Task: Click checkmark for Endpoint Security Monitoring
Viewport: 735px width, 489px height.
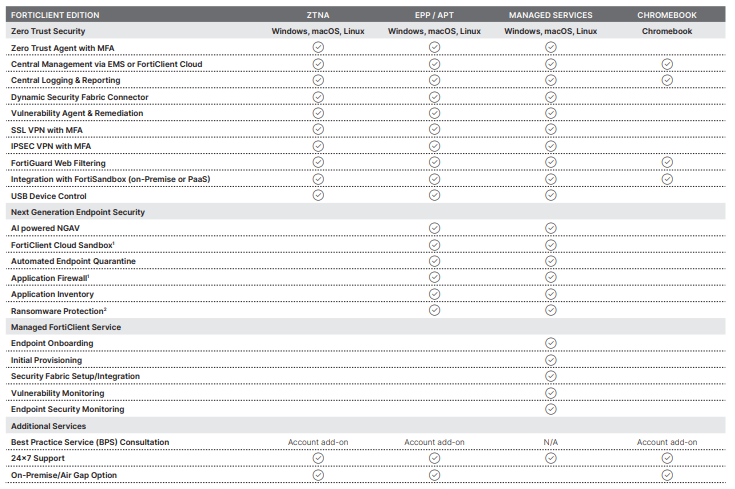Action: (551, 409)
